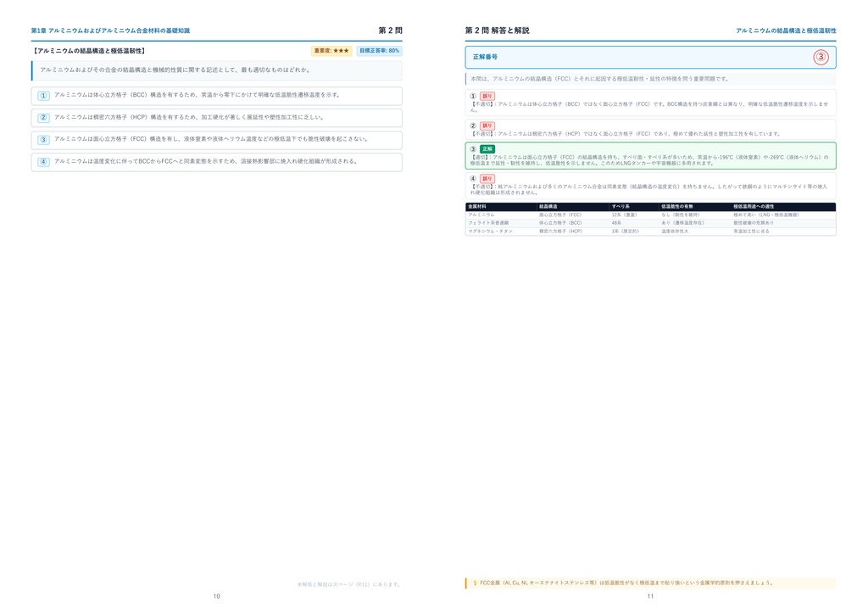Click the 稠密六方格子（HCP） table cell
This screenshot has height=614, width=868.
click(561, 232)
